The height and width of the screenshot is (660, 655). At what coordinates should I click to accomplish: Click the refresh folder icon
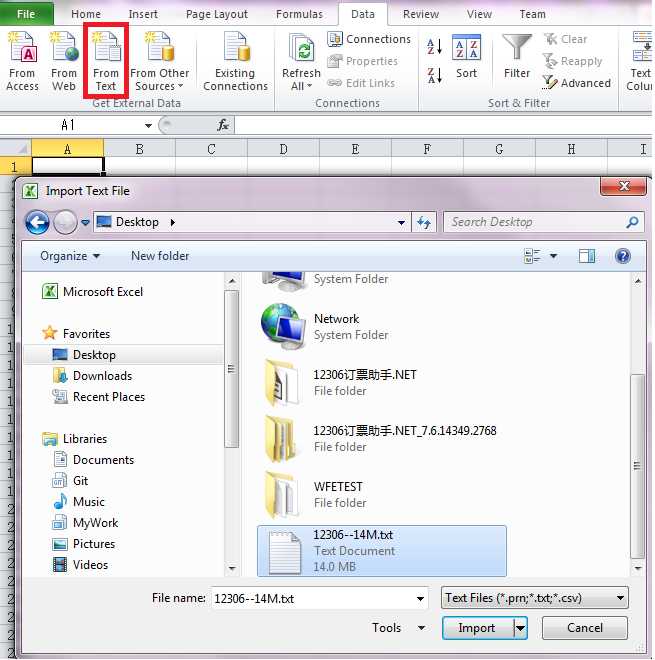424,222
